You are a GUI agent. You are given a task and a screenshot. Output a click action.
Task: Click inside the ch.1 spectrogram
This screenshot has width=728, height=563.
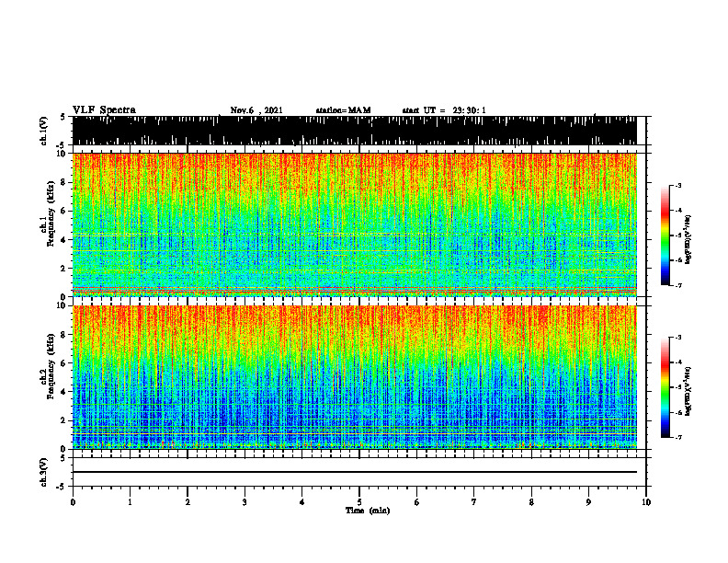354,224
